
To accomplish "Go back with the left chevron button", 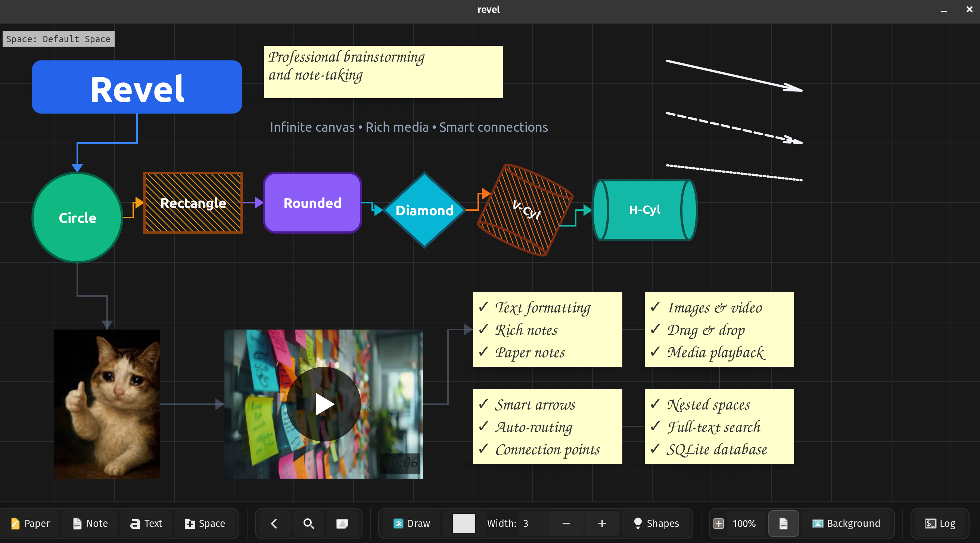I will click(274, 524).
